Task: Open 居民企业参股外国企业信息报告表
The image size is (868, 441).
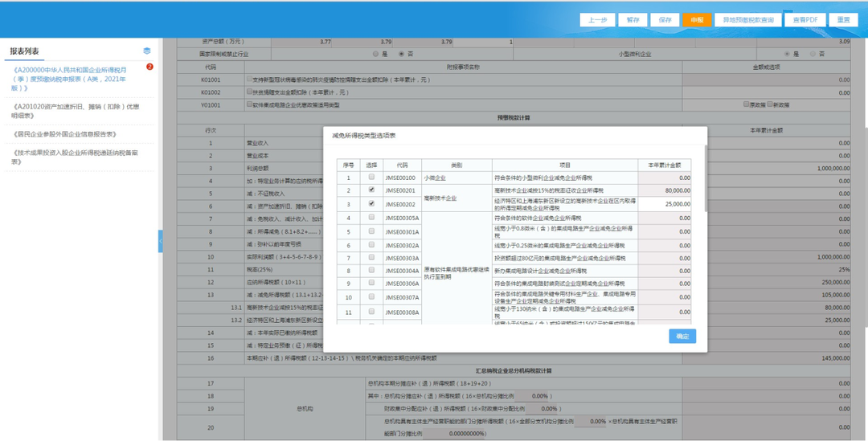Action: coord(63,134)
